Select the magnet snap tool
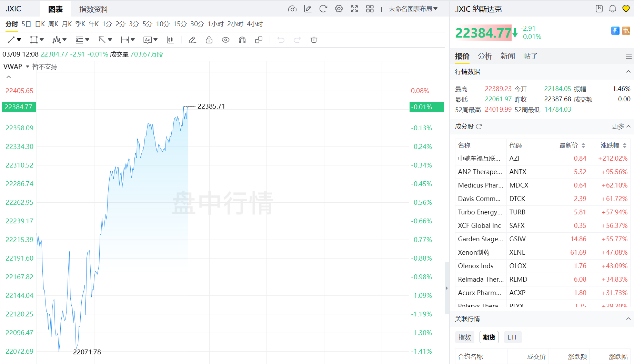This screenshot has width=634, height=364. (242, 40)
